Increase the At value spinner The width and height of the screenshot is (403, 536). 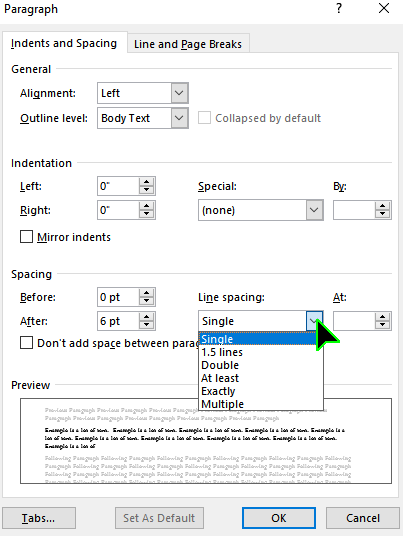(x=382, y=317)
